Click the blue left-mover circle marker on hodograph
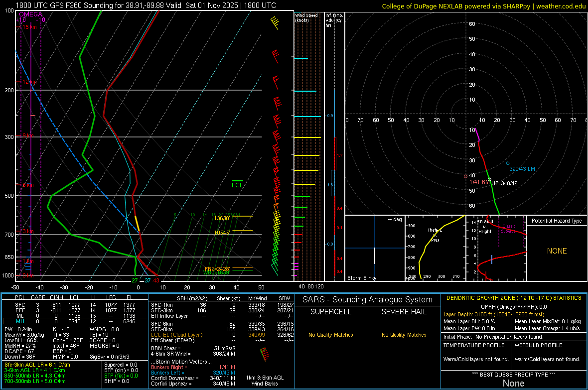Viewport: 588px width, 390px height. point(508,163)
